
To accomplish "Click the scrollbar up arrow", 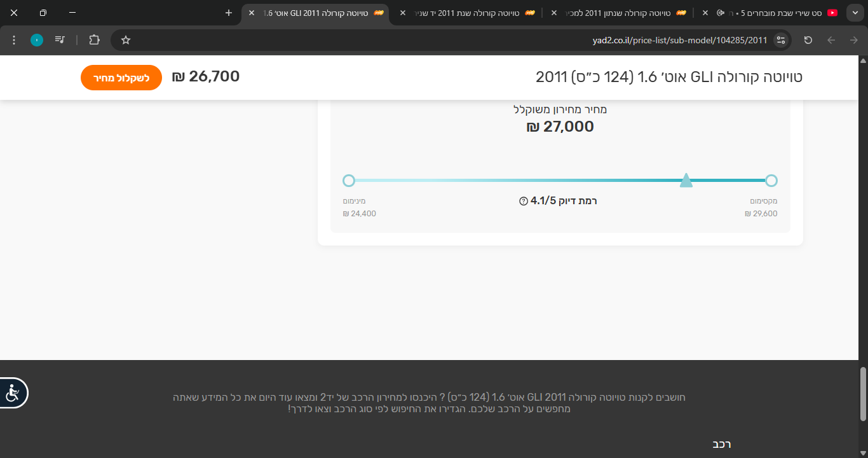I will 863,61.
